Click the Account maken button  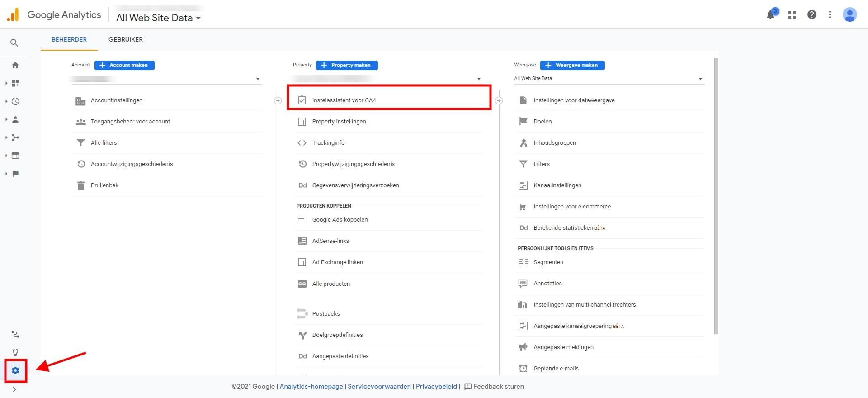pos(124,65)
